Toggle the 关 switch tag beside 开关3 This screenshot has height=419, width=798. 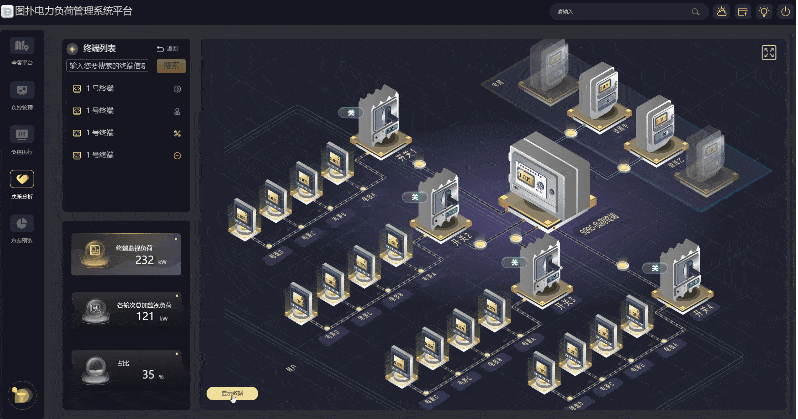click(515, 263)
